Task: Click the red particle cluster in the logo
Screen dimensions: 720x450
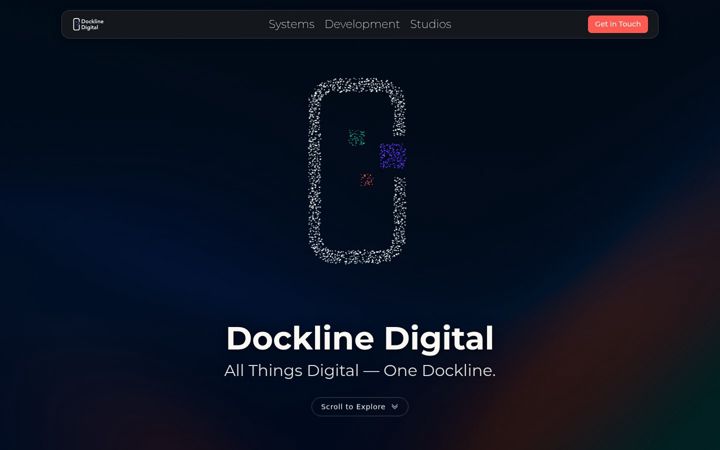Action: (366, 180)
